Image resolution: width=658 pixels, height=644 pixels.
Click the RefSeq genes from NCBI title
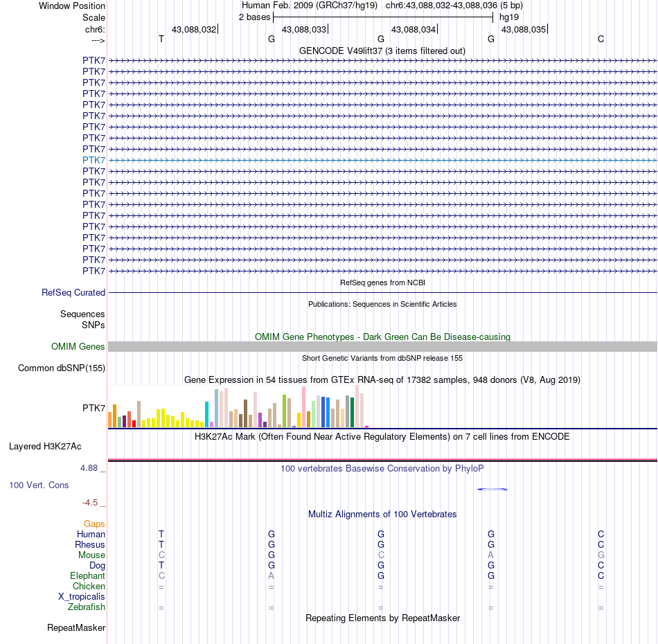382,283
